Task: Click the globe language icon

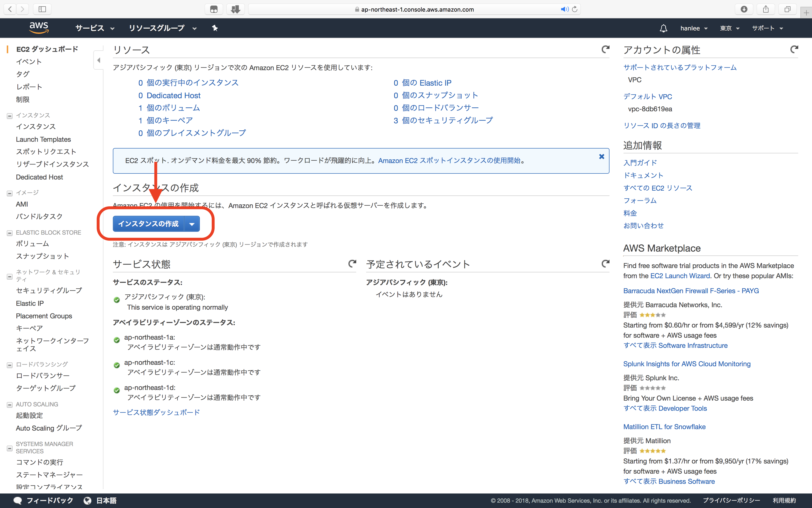Action: tap(87, 501)
